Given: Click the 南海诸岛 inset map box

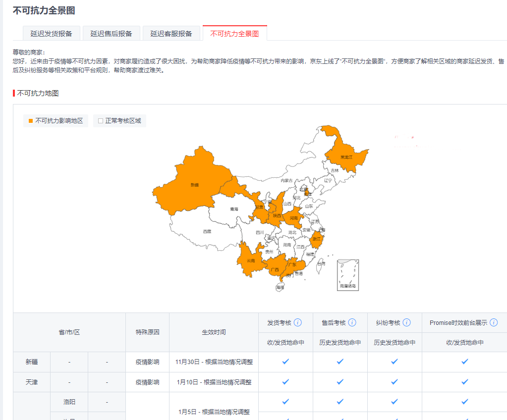Looking at the screenshot, I should point(348,274).
